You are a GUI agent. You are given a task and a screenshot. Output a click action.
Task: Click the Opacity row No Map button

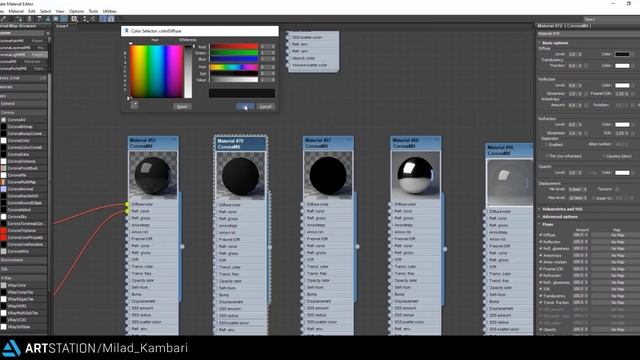[x=617, y=329]
